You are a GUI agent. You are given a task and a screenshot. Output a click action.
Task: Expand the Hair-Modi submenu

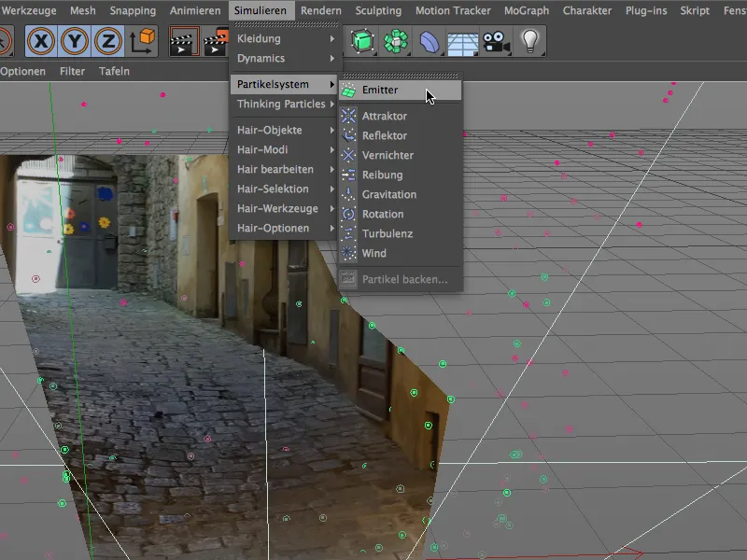(285, 149)
